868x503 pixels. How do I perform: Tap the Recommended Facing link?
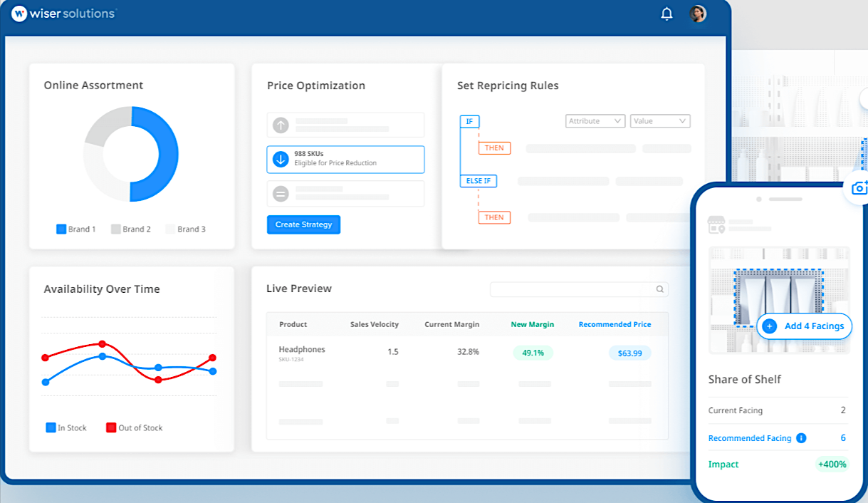[750, 438]
